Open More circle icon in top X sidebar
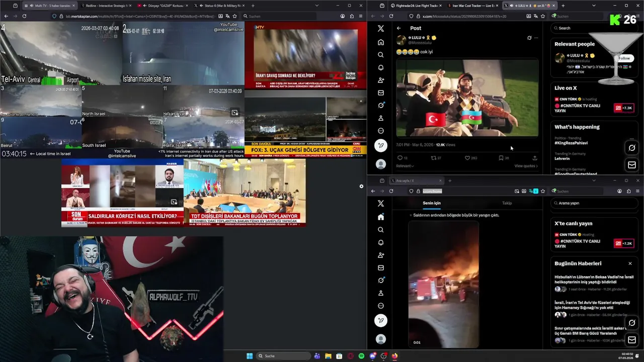The image size is (644, 362). (x=381, y=131)
